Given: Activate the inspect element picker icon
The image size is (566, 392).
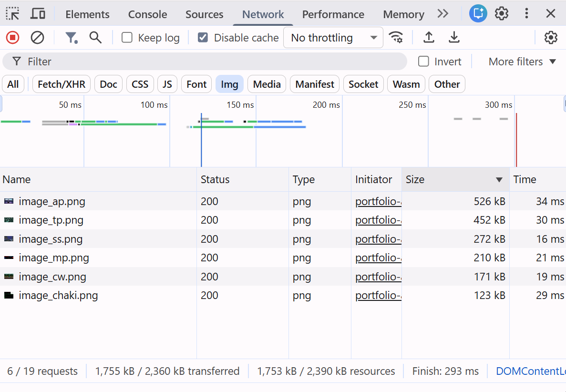Looking at the screenshot, I should tap(13, 14).
